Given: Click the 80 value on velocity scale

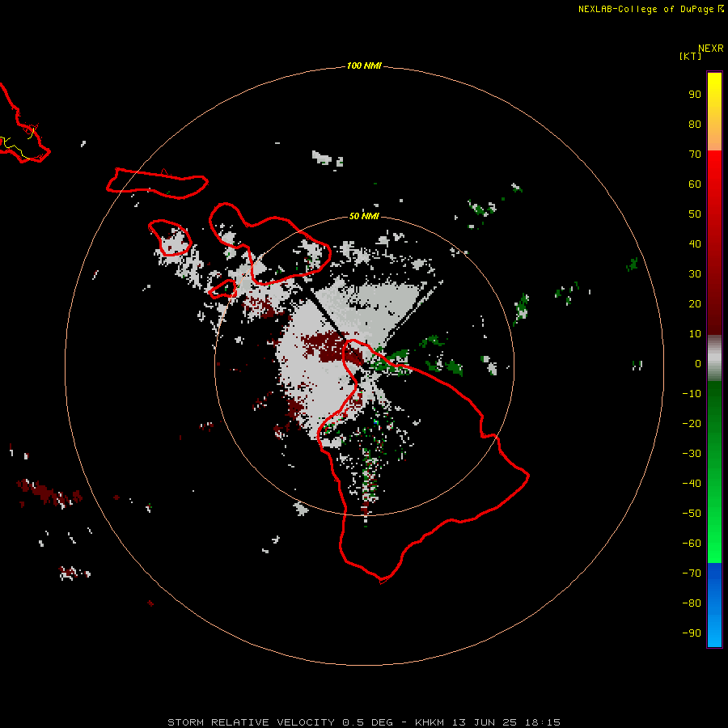Looking at the screenshot, I should tap(695, 125).
